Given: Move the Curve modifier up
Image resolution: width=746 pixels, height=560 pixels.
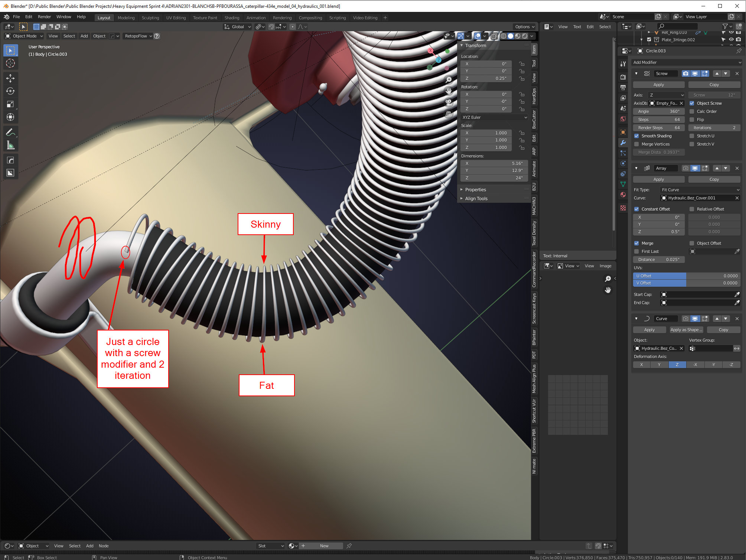Looking at the screenshot, I should click(x=717, y=319).
